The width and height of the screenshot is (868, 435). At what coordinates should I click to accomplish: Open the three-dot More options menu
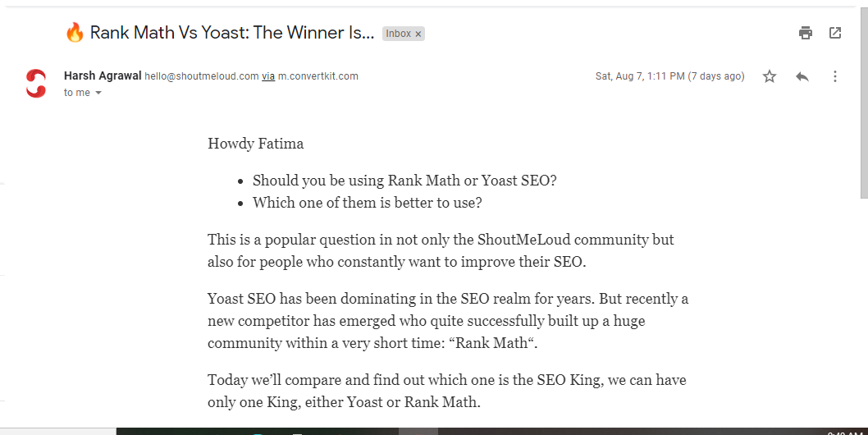835,76
